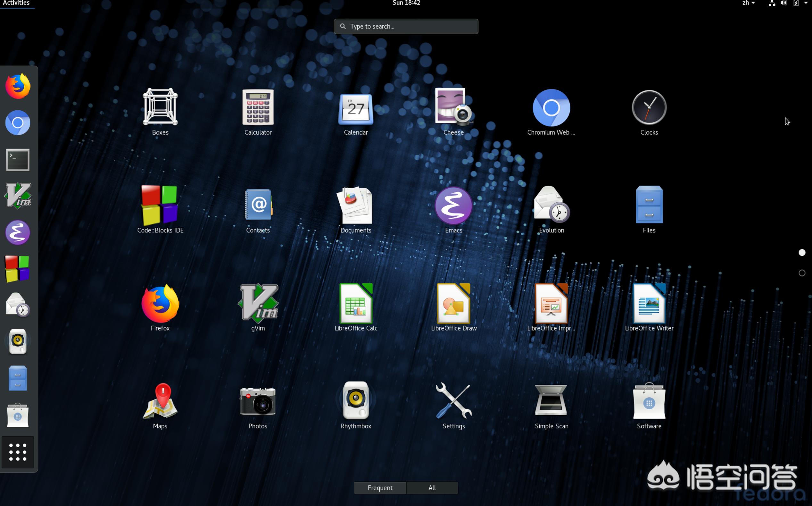Screen dimensions: 812x506
Task: Click the Evolution icon in the dock
Action: (18, 305)
